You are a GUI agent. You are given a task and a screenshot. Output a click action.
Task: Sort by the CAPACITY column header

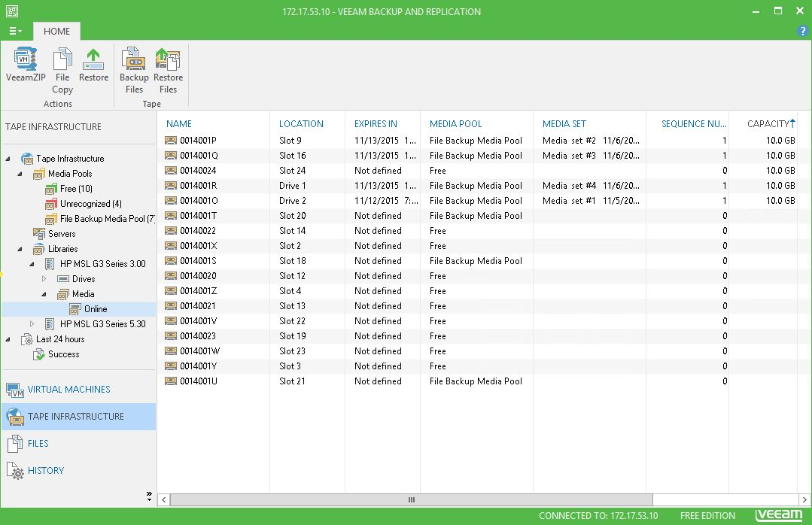[768, 124]
